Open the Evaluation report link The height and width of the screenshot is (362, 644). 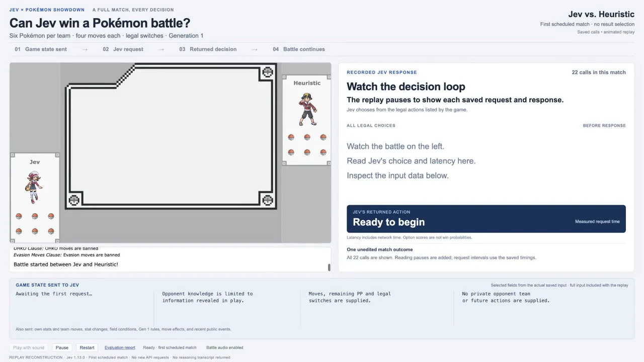pyautogui.click(x=120, y=347)
